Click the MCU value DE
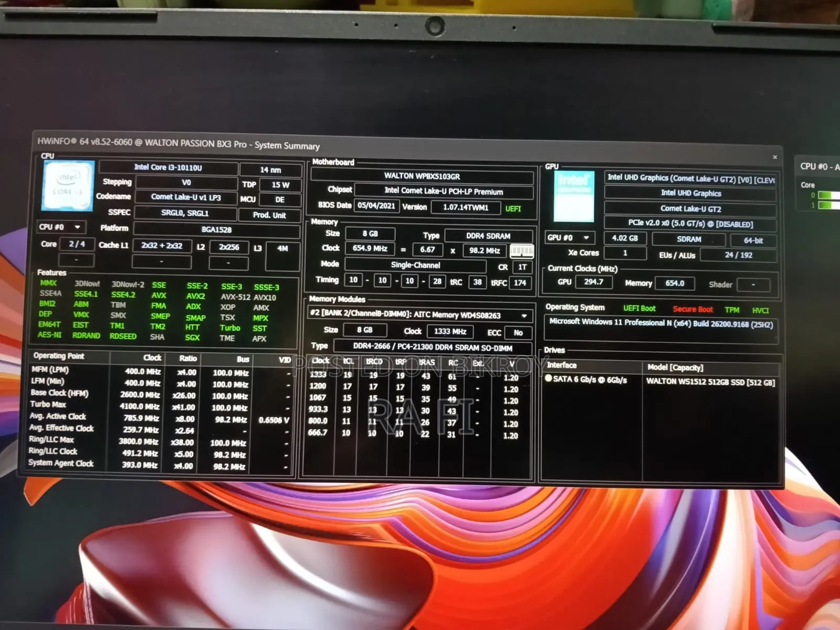 click(280, 199)
